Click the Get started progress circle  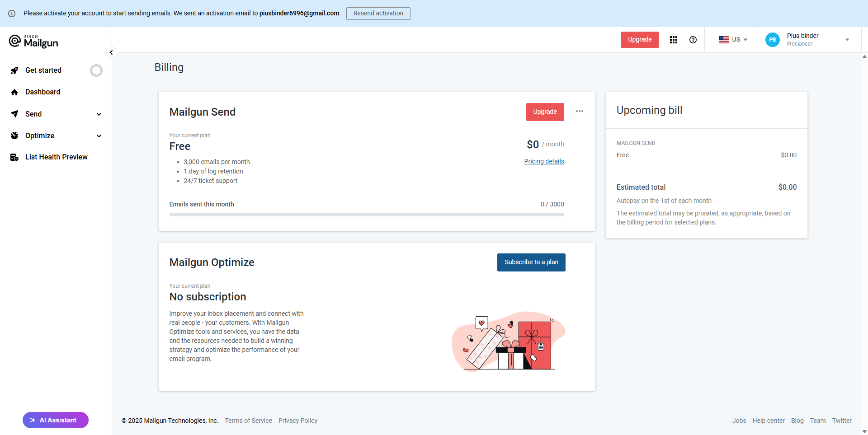click(96, 70)
